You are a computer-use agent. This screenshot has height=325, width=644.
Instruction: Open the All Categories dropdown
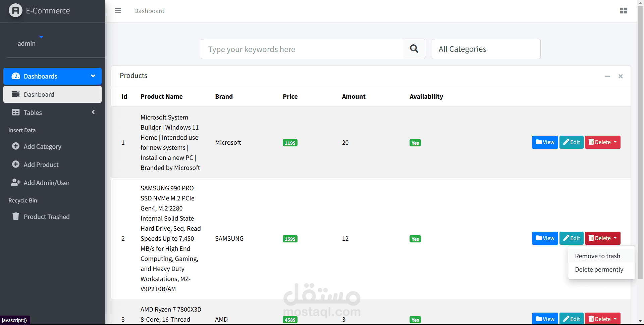click(486, 49)
